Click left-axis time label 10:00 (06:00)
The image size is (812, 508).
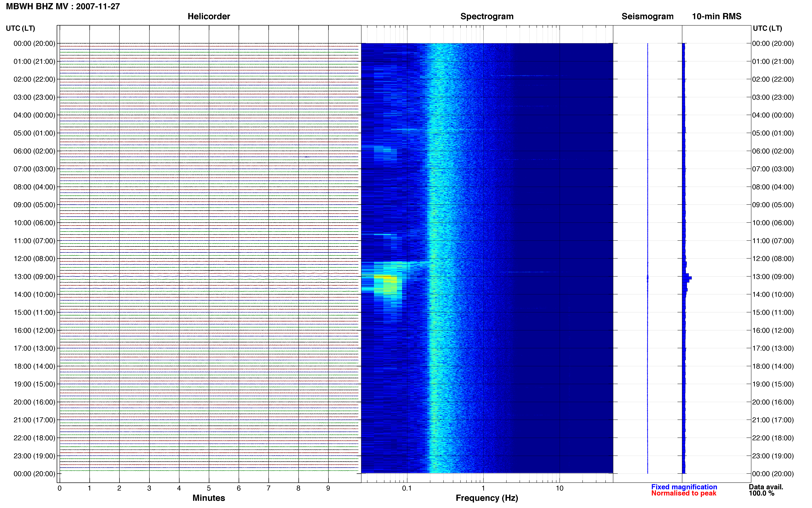tap(34, 223)
